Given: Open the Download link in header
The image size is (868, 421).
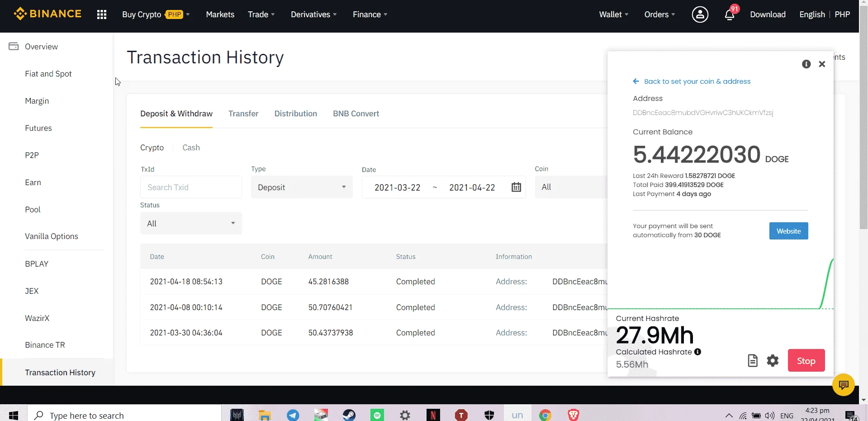Looking at the screenshot, I should click(x=768, y=14).
